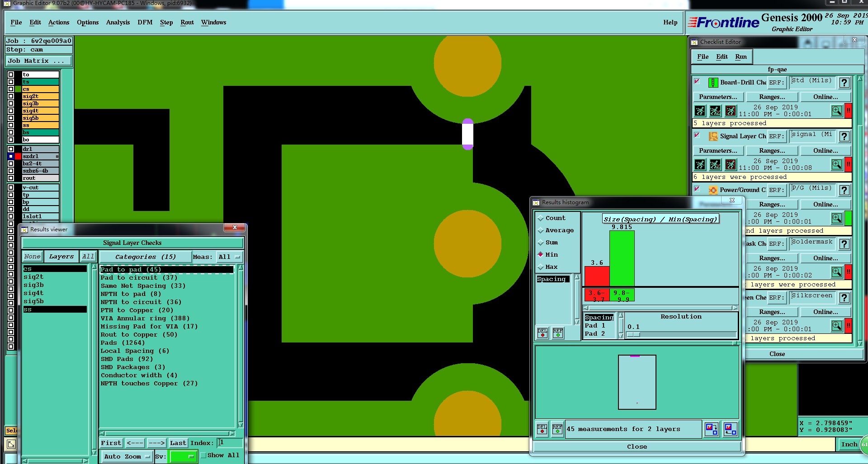Click REF icon beside histogram Spacing list
Image resolution: width=868 pixels, height=464 pixels.
(558, 333)
